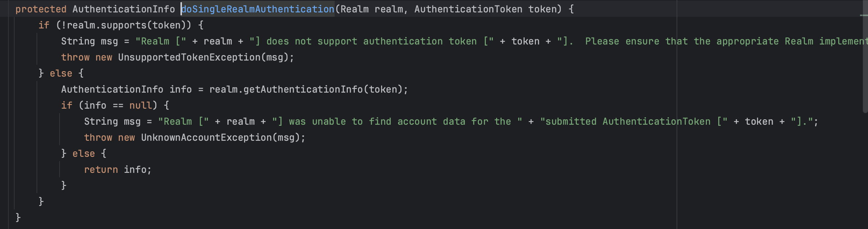
Task: Click the first throw keyword
Action: coord(75,57)
